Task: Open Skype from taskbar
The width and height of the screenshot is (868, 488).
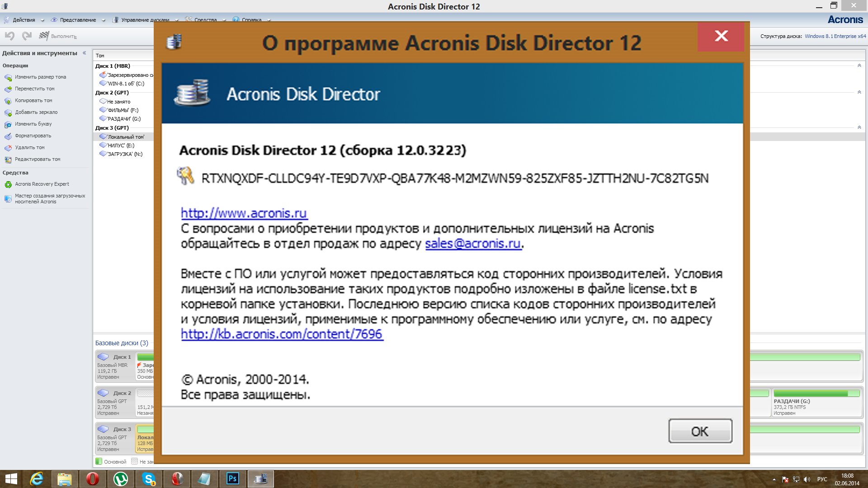Action: coord(148,479)
